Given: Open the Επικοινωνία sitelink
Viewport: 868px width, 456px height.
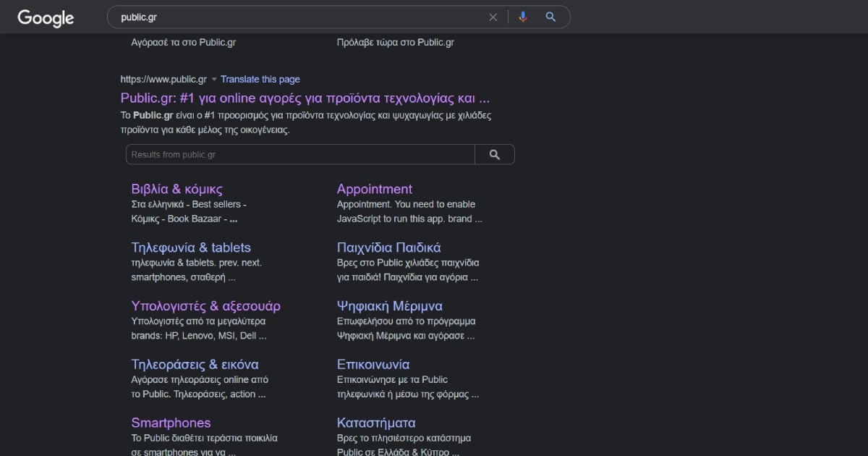Looking at the screenshot, I should [x=374, y=364].
